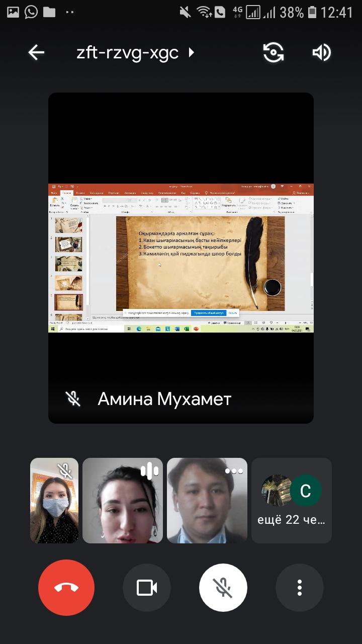Open the shared PowerPoint presentation view
The image size is (362, 644).
[x=181, y=258]
